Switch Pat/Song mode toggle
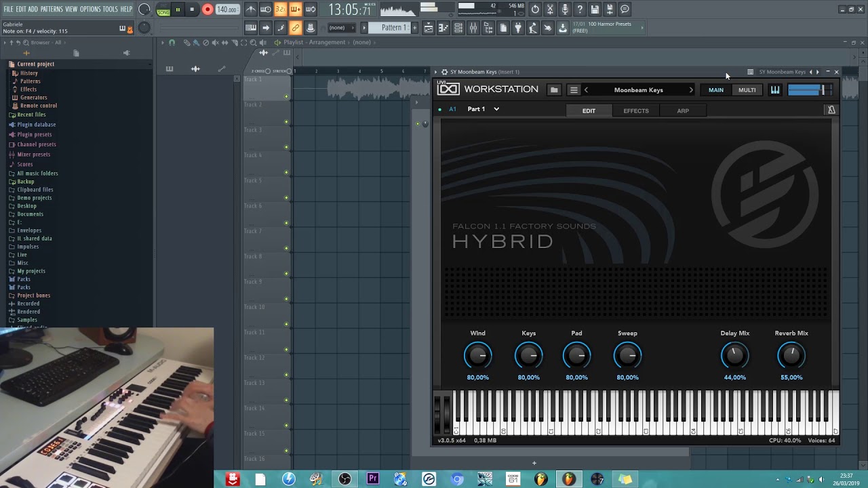This screenshot has width=868, height=488. (163, 9)
